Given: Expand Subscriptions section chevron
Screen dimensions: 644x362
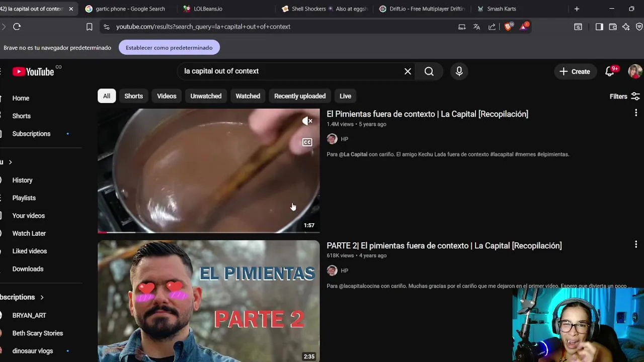Looking at the screenshot, I should 42,297.
